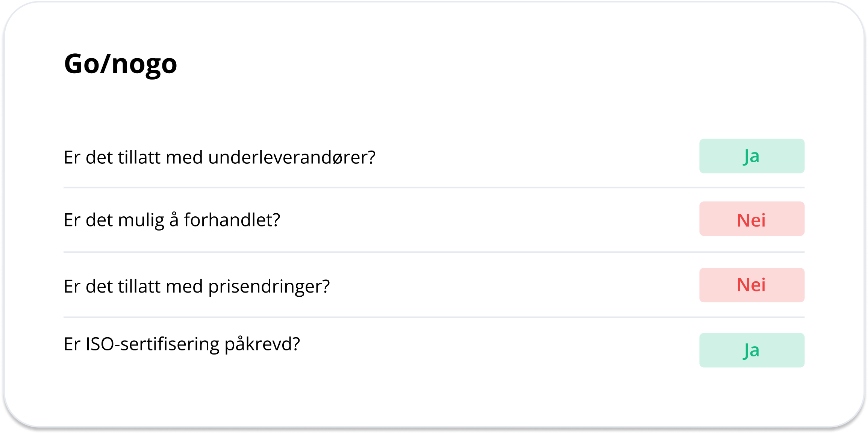
Task: Click the word "påkrevd" in the last question
Action: pos(262,344)
